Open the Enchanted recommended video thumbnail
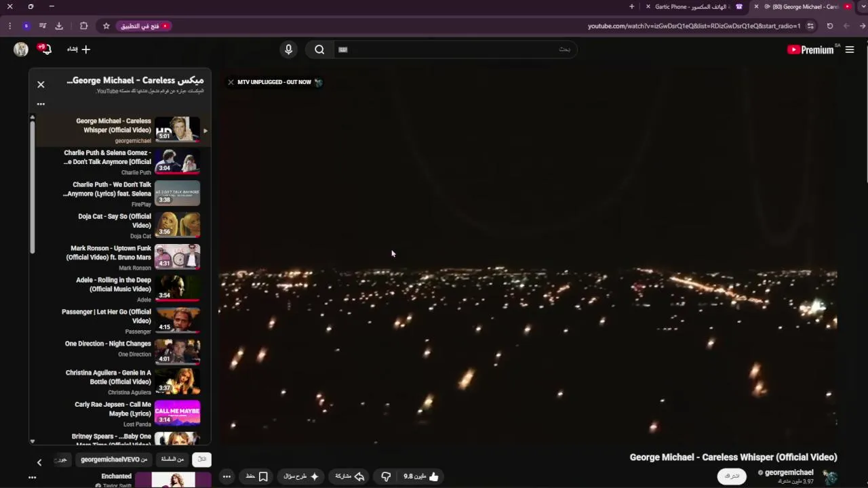Image resolution: width=868 pixels, height=488 pixels. [173, 480]
